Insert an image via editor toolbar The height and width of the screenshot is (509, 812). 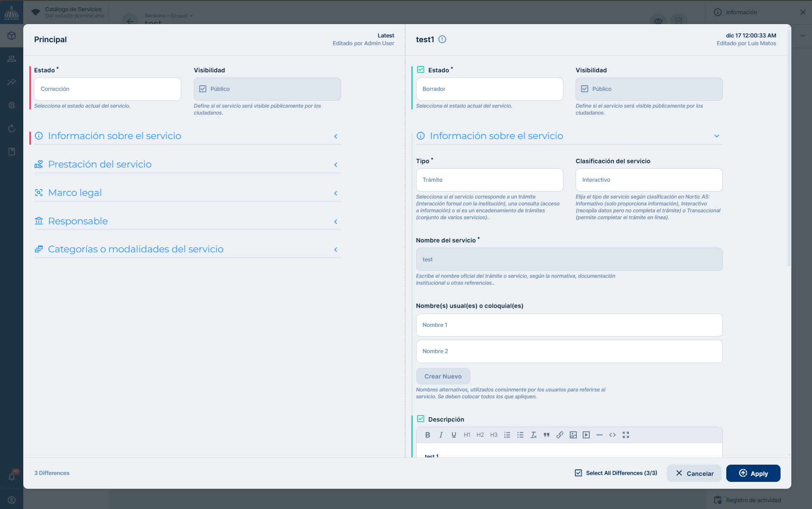[573, 435]
